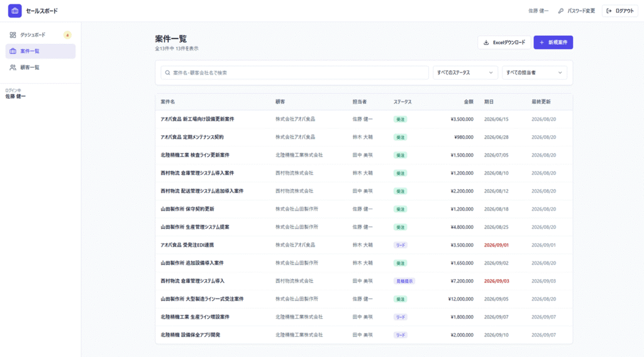Click the Excelダウンロード button
This screenshot has width=644, height=357.
504,42
